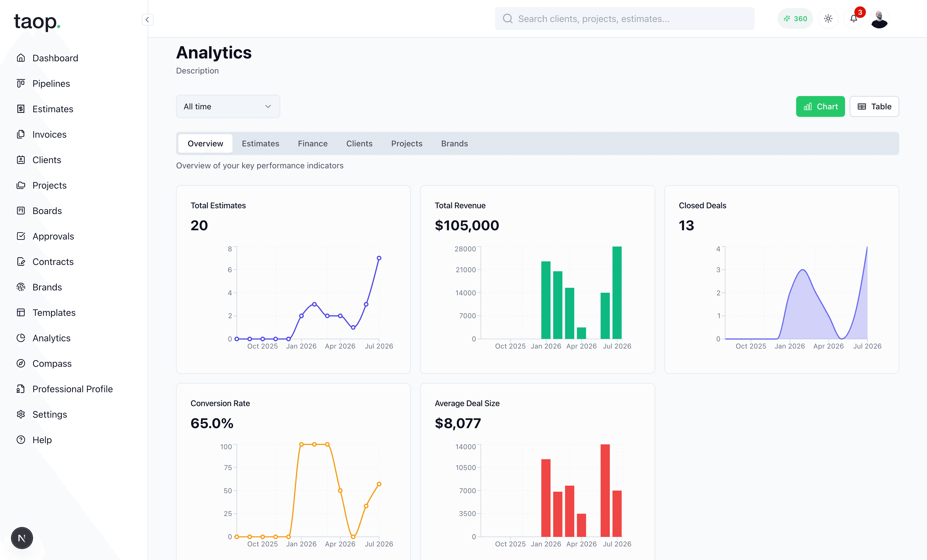Image resolution: width=927 pixels, height=560 pixels.
Task: Switch to the Estimates tab
Action: [x=260, y=143]
